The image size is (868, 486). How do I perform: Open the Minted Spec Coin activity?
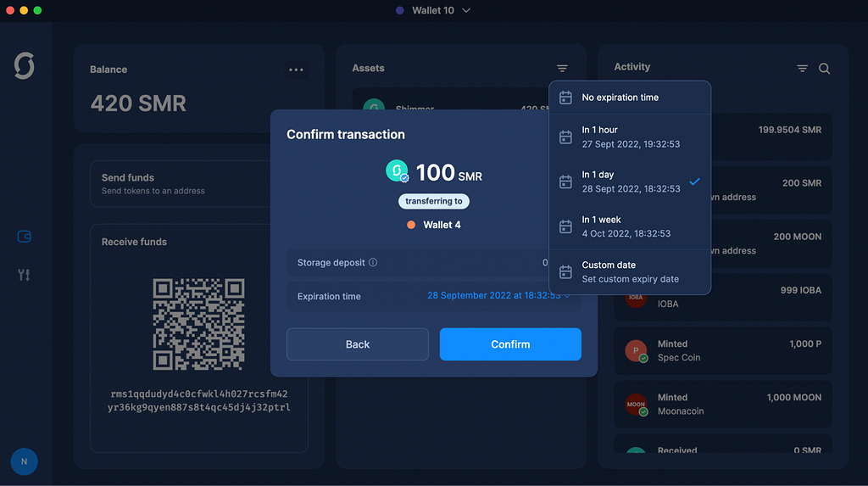(723, 351)
